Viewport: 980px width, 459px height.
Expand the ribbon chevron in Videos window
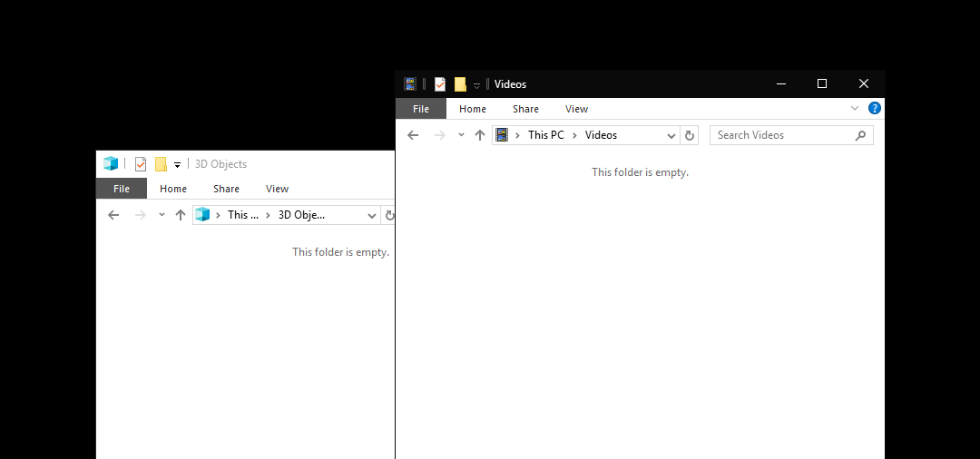point(855,108)
